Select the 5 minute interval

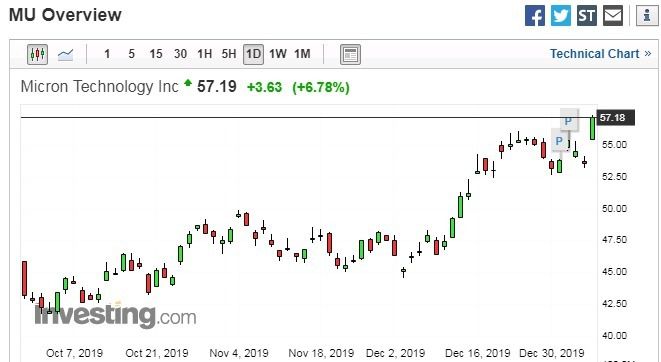click(132, 54)
